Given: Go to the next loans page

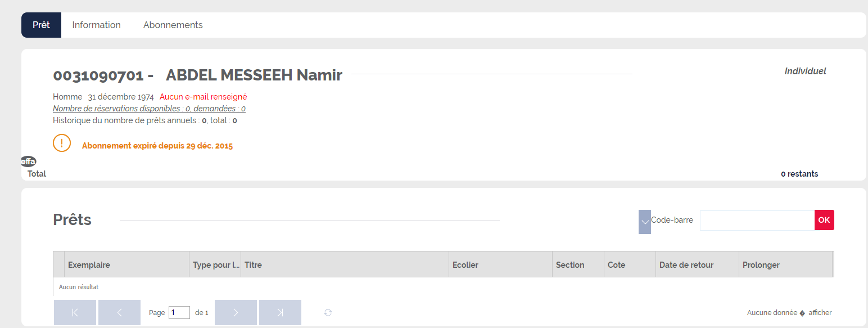Looking at the screenshot, I should [x=236, y=312].
